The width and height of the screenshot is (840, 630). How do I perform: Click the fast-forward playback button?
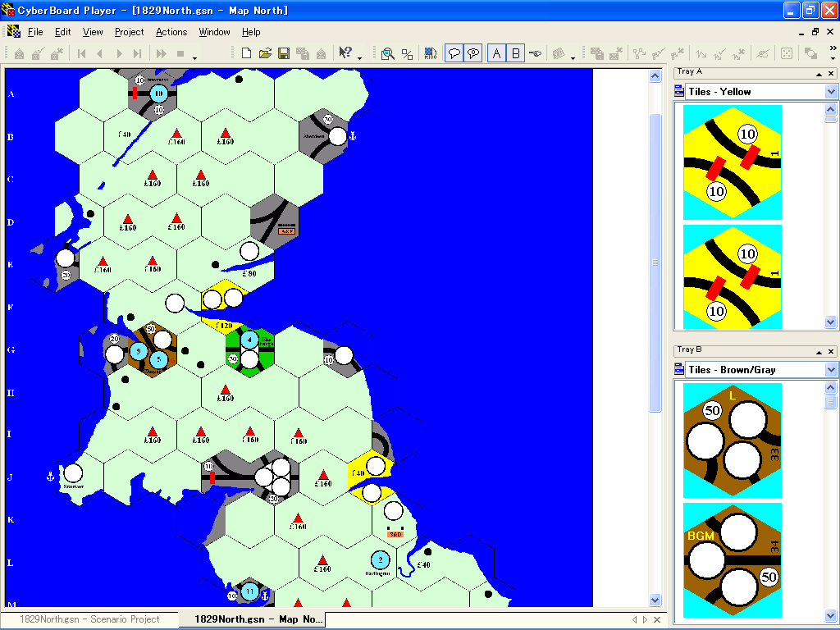click(161, 53)
